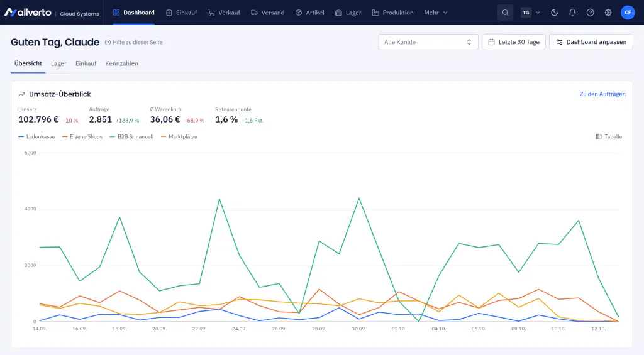Click the Retourenquote value 1,6 %
Screen dimensions: 644x355
226,119
